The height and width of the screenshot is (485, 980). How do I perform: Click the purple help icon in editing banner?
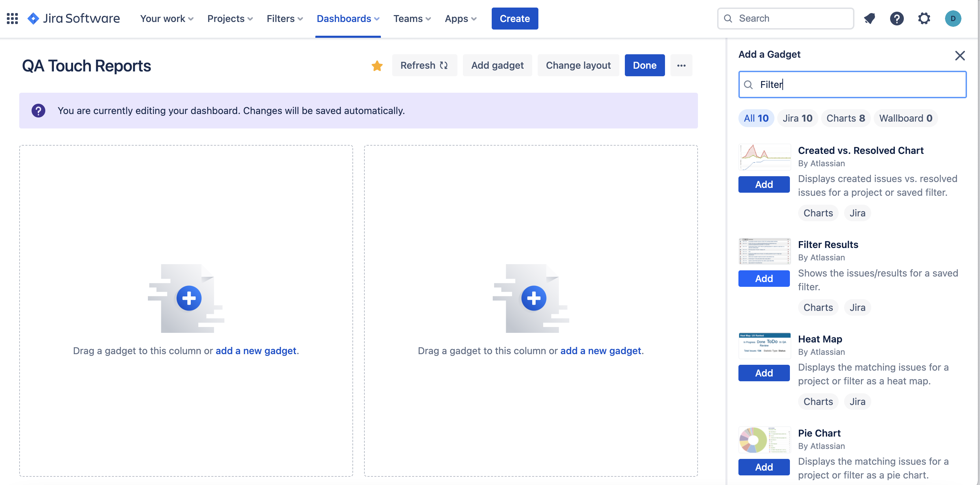38,110
